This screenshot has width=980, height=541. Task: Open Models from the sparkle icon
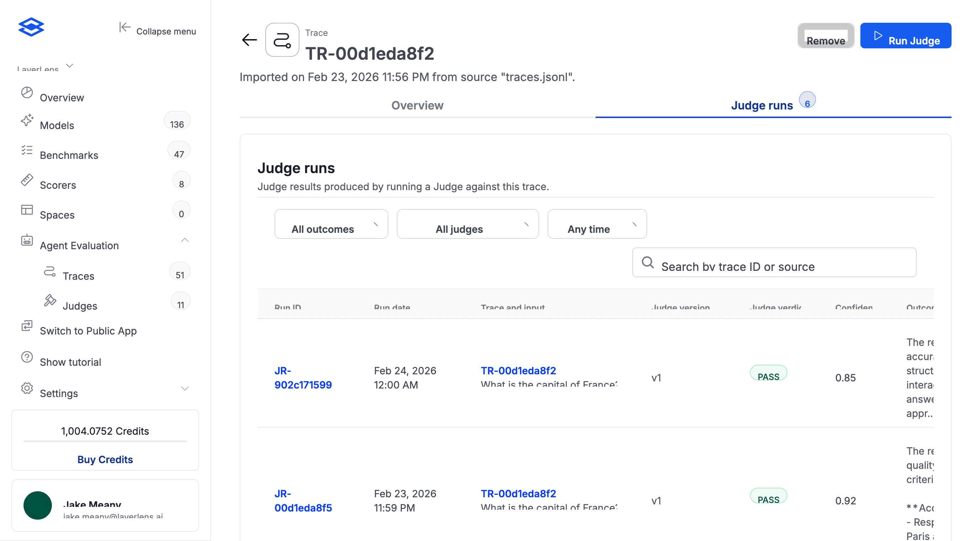pos(27,120)
